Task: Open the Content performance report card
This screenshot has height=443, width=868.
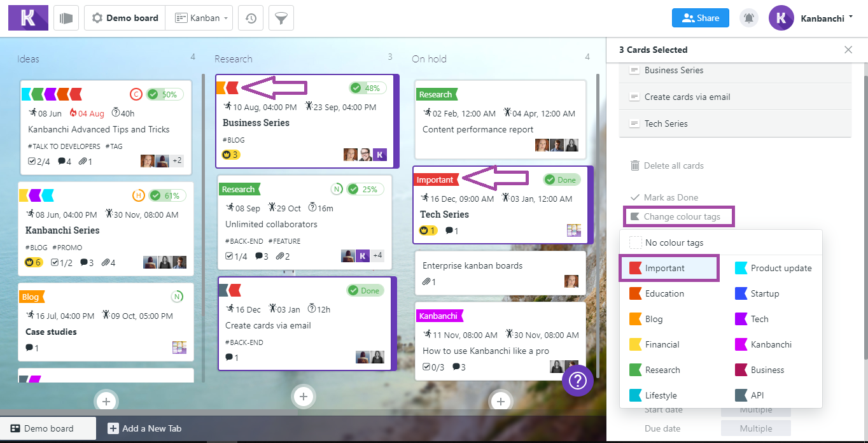Action: (x=500, y=120)
